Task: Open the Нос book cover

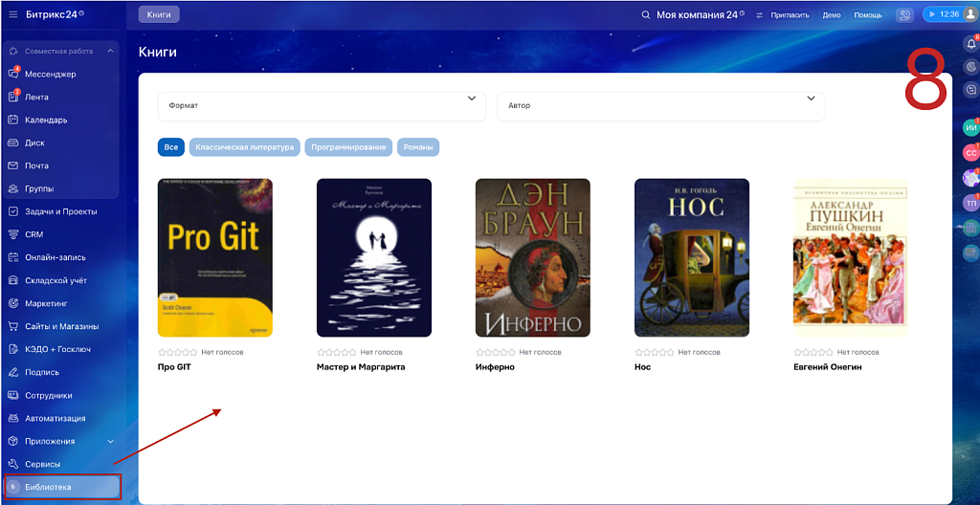Action: 692,257
